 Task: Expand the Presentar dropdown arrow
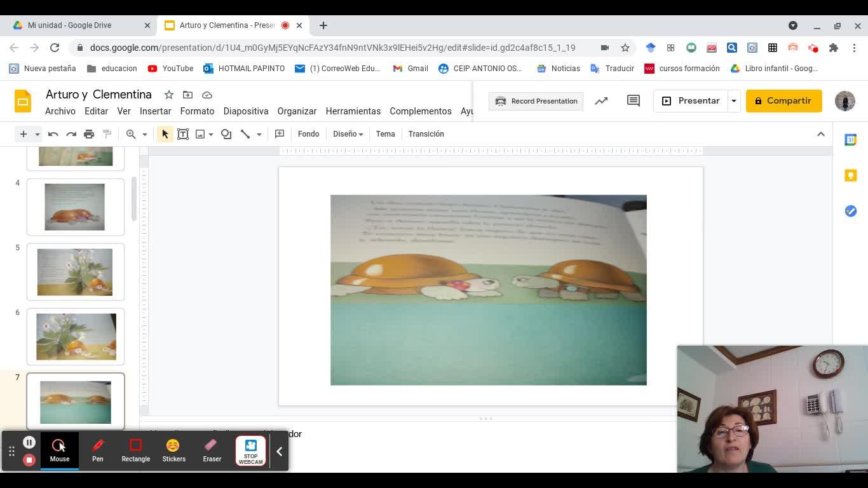click(x=733, y=101)
